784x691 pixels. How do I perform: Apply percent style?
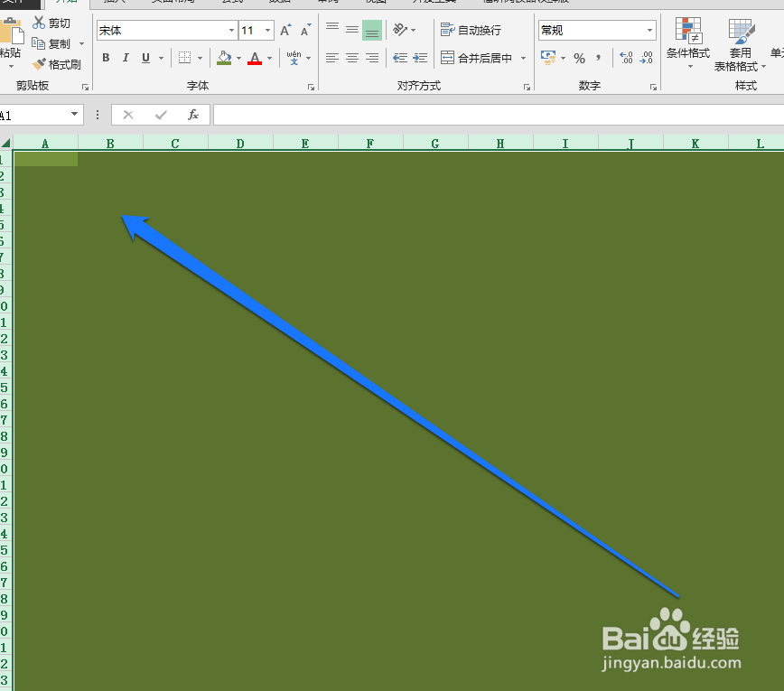pos(580,59)
